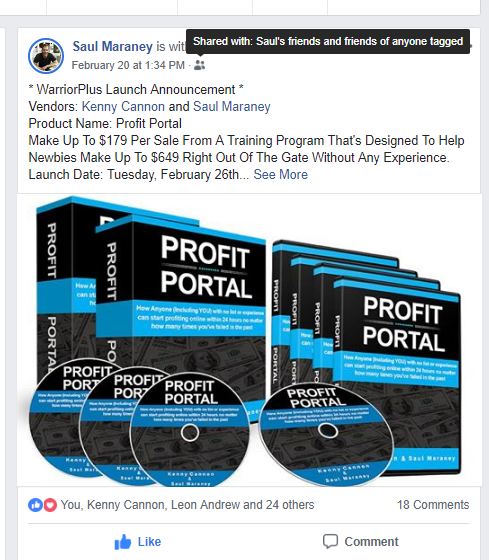Click the 'Shared with' audience tooltip

(x=328, y=41)
